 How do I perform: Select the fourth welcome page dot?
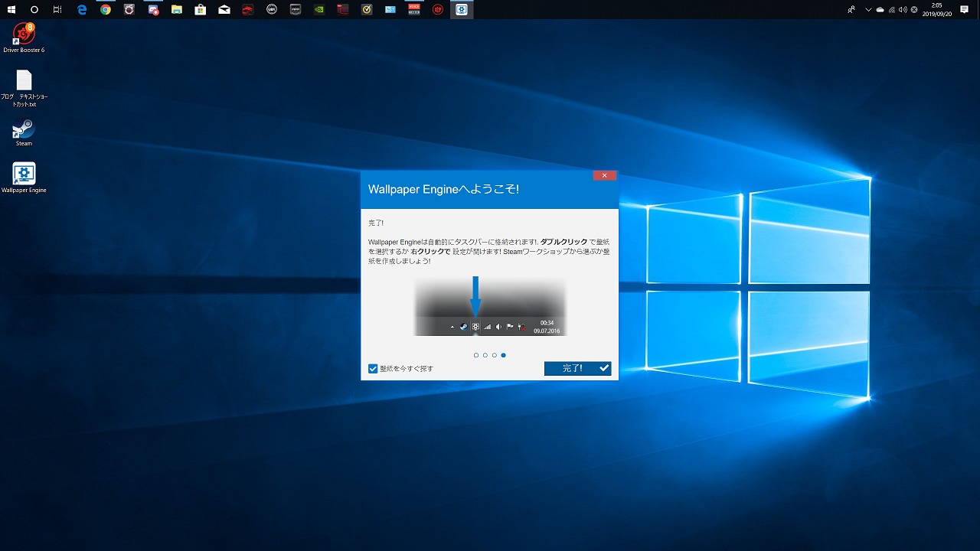pyautogui.click(x=504, y=355)
